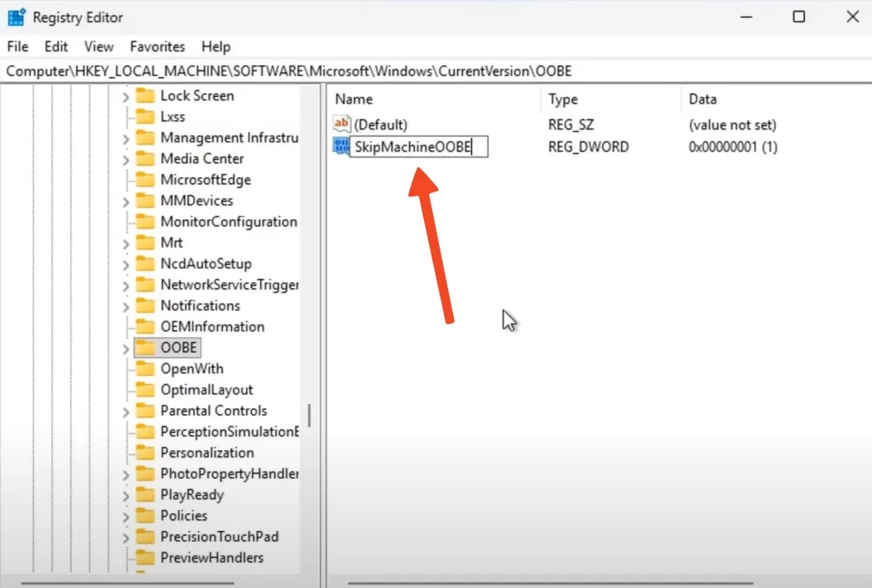This screenshot has width=872, height=588.
Task: Select the OOBE folder icon in tree
Action: [146, 348]
